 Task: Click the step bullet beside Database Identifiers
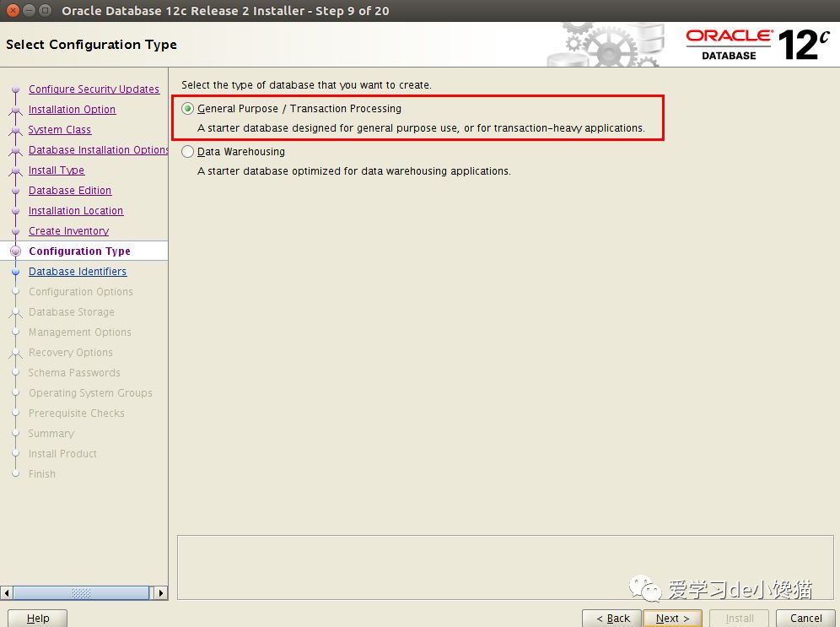coord(15,272)
